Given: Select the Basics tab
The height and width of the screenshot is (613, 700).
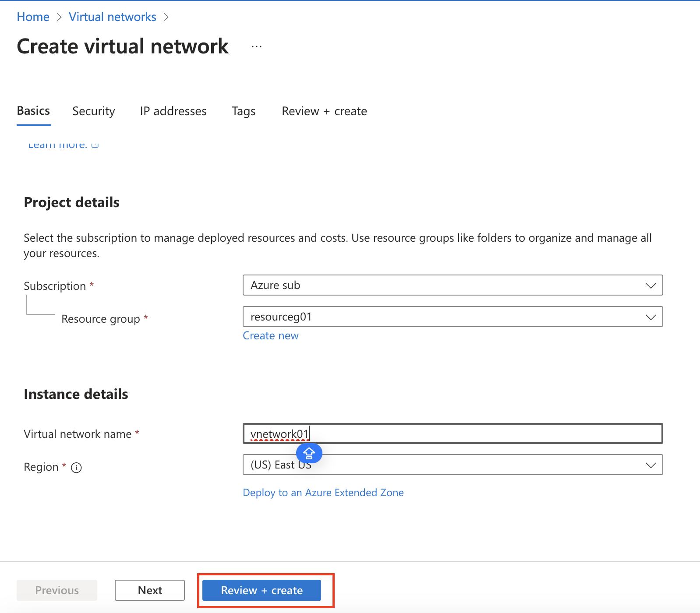Looking at the screenshot, I should click(34, 111).
